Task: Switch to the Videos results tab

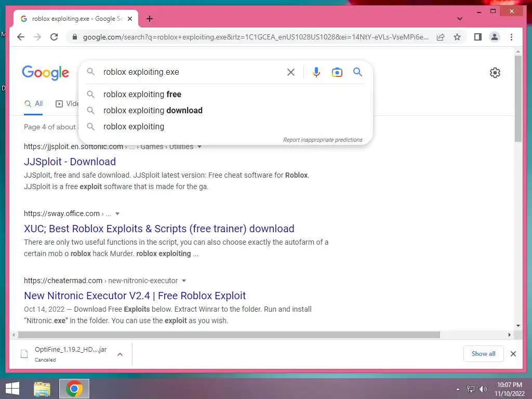Action: pos(67,104)
